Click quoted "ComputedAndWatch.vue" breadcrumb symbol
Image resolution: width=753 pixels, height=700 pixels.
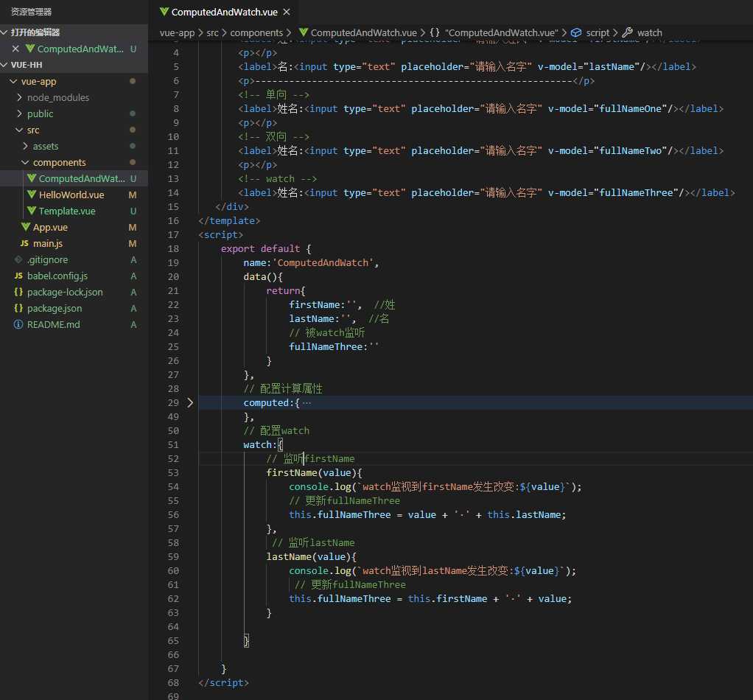(501, 32)
